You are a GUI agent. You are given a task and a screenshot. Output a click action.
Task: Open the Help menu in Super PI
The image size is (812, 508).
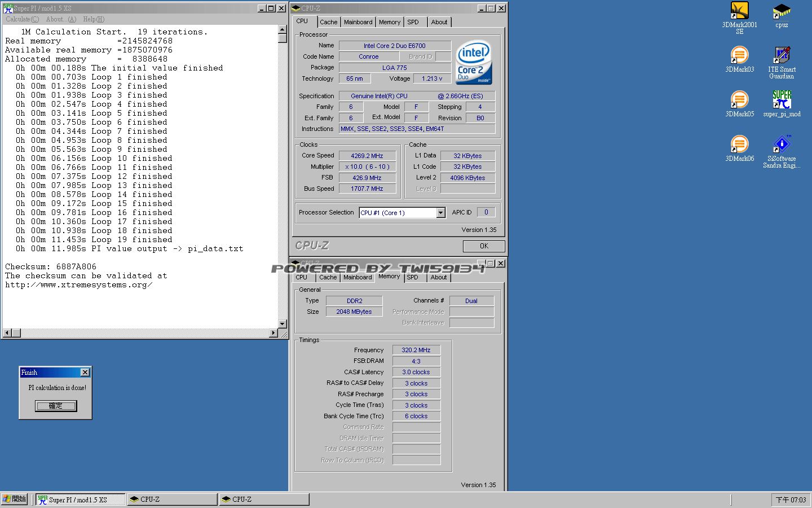[x=94, y=19]
